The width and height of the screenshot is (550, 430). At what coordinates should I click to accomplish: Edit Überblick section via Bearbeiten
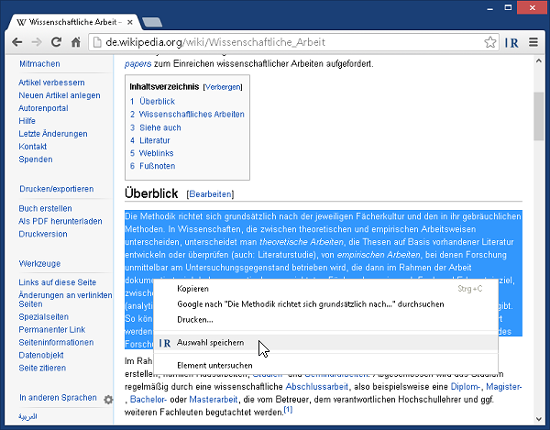pyautogui.click(x=210, y=194)
